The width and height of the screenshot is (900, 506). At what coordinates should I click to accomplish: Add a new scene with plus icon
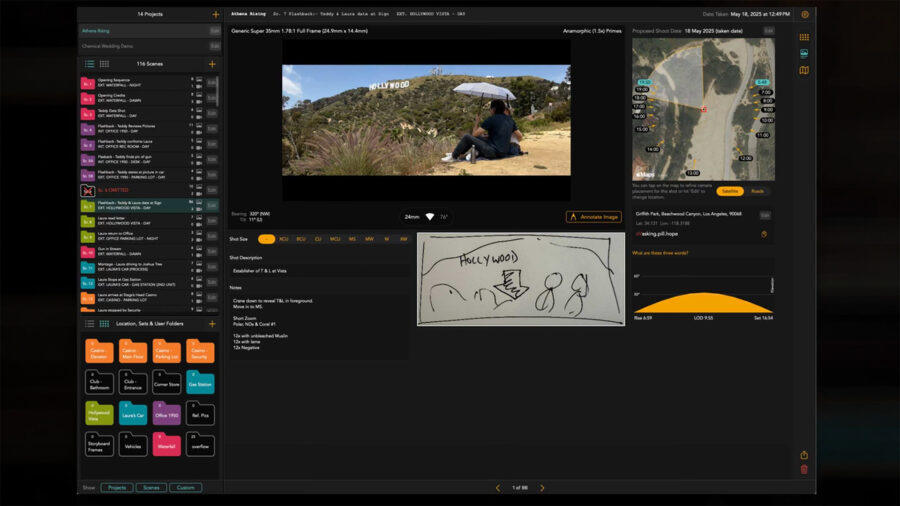212,64
